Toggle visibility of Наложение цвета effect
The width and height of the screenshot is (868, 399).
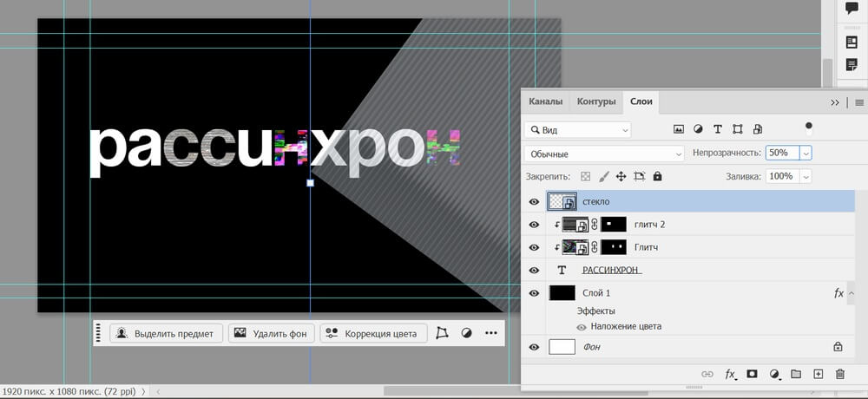tap(582, 327)
